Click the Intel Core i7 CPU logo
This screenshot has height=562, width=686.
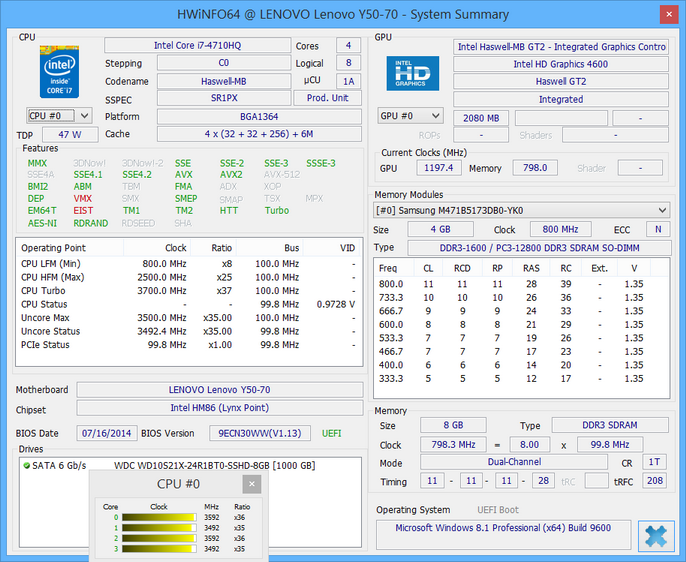coord(60,71)
